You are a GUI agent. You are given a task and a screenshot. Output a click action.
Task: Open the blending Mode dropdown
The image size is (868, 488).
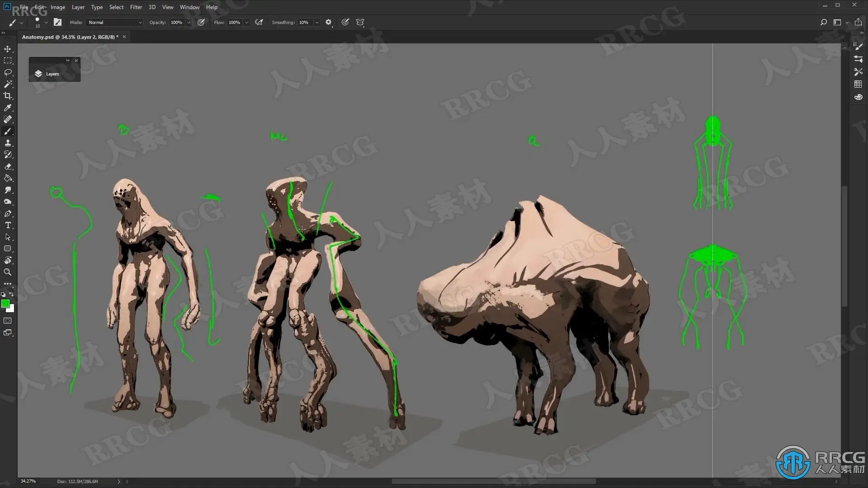point(115,22)
